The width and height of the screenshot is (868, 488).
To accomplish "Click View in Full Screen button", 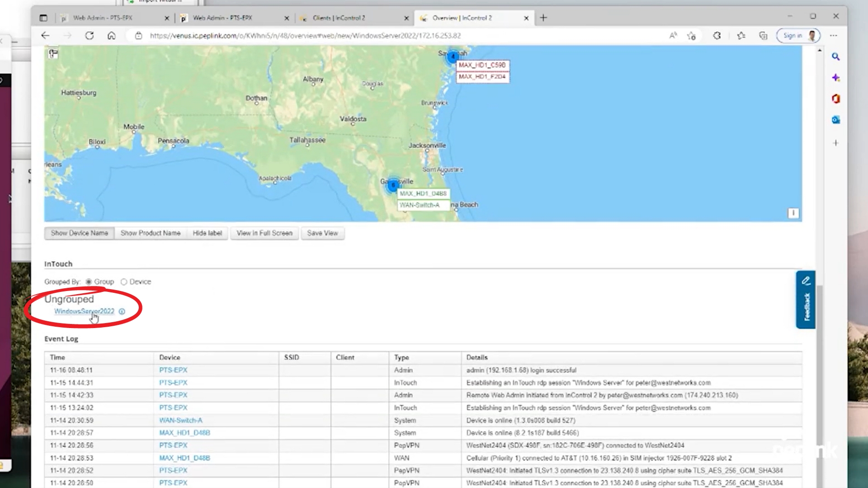I will [x=264, y=233].
